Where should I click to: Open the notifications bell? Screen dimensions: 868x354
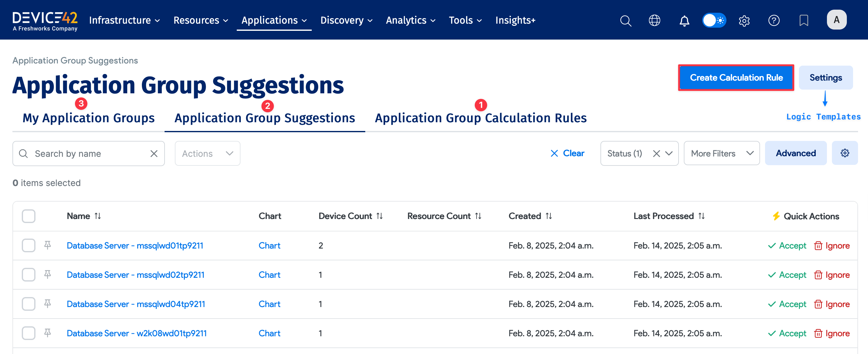click(x=684, y=20)
